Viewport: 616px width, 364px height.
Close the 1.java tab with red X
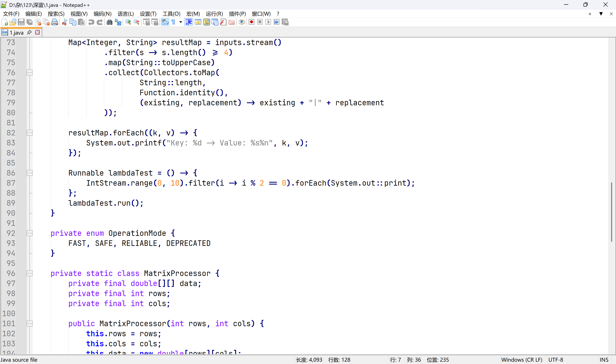38,32
